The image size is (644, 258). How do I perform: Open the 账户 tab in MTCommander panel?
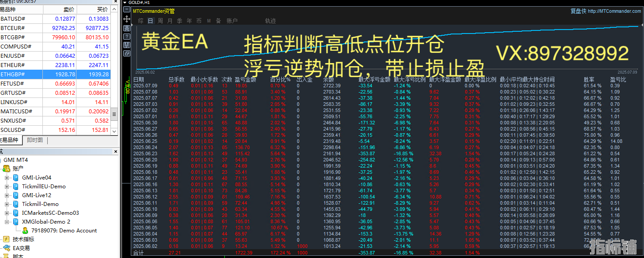[232, 21]
